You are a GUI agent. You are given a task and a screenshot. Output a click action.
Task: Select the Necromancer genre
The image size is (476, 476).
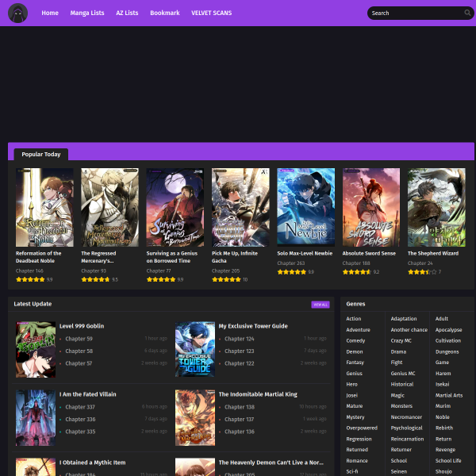pos(406,417)
